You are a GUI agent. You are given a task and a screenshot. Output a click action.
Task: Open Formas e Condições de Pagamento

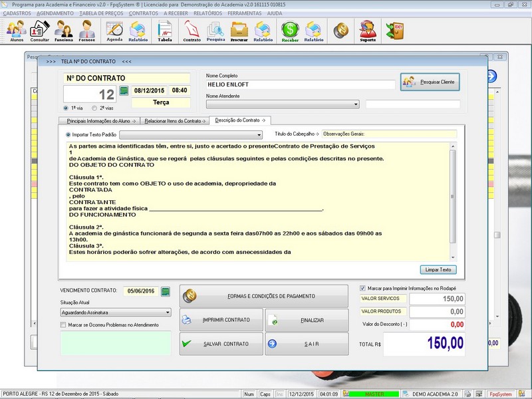pos(264,296)
